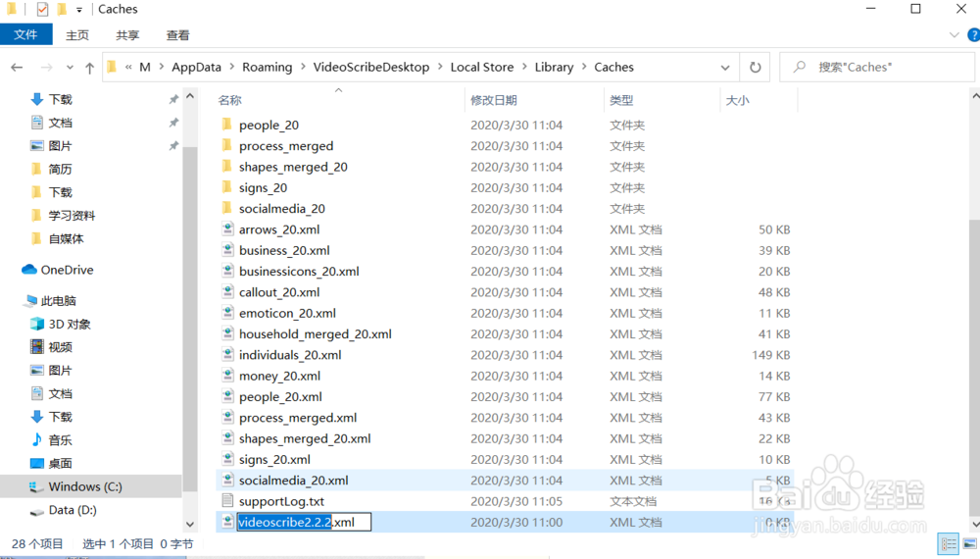Select shapes_merged_20.xml file name

click(305, 439)
